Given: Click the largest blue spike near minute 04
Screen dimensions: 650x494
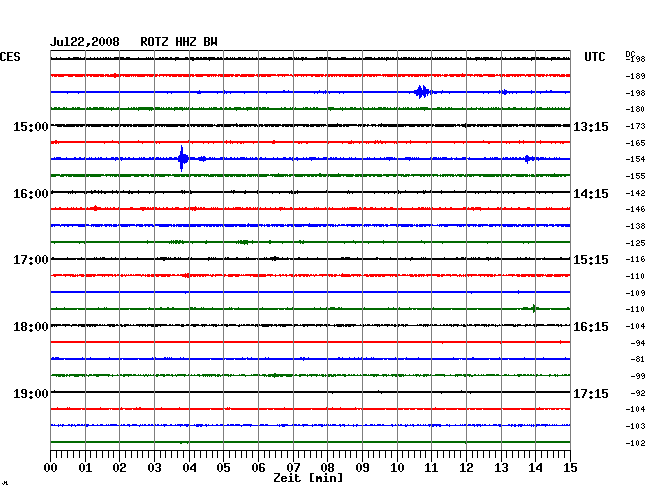Looking at the screenshot, I should click(182, 158).
